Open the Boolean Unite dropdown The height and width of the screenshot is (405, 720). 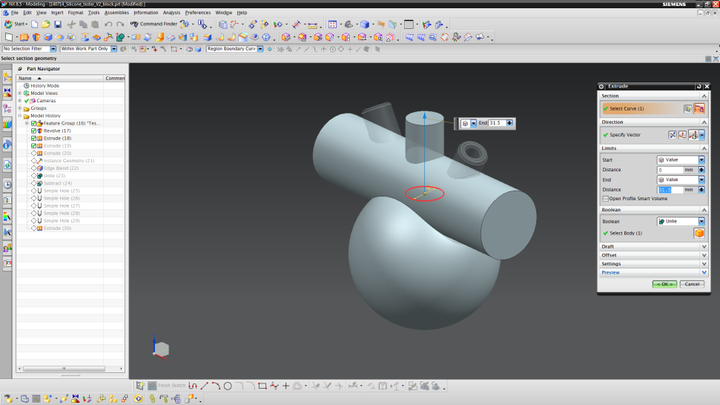[701, 221]
